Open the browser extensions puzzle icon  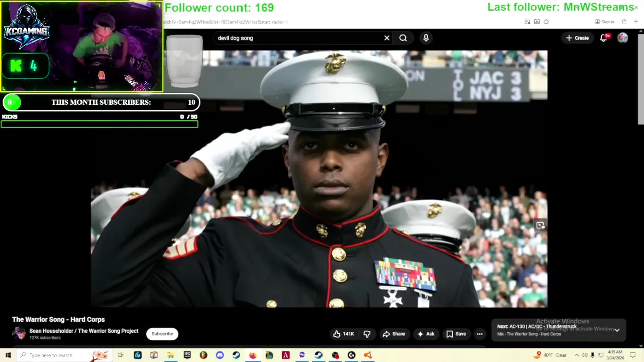tap(624, 22)
